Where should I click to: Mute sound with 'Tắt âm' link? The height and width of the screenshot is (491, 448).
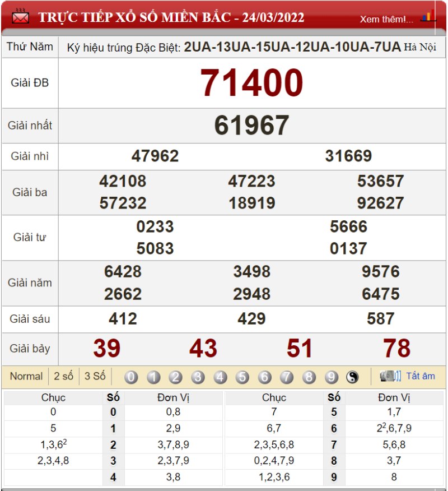pyautogui.click(x=421, y=376)
